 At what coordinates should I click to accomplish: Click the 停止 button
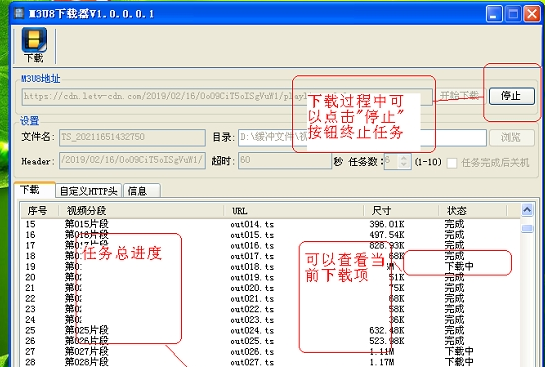[511, 96]
